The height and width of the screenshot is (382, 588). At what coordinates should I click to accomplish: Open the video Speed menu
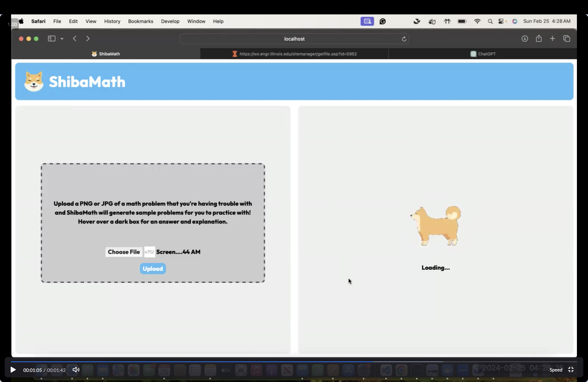pos(556,370)
